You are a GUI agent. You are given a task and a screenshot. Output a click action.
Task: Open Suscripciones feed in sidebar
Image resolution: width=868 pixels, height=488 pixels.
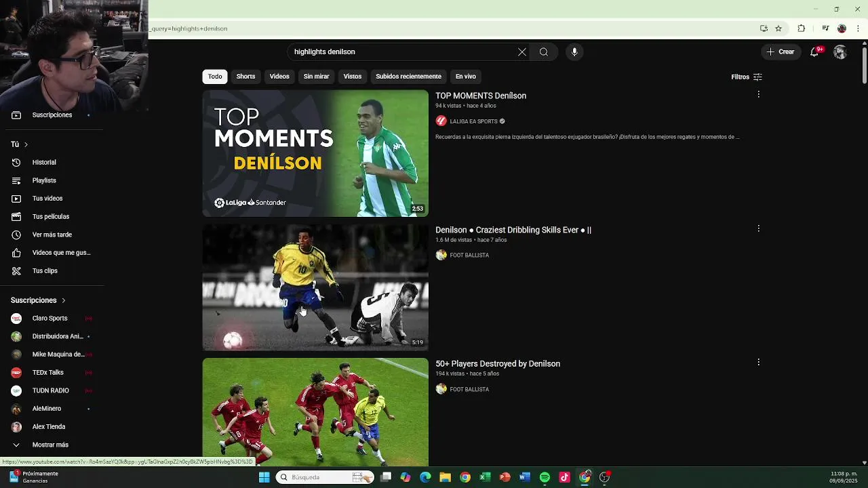[52, 115]
